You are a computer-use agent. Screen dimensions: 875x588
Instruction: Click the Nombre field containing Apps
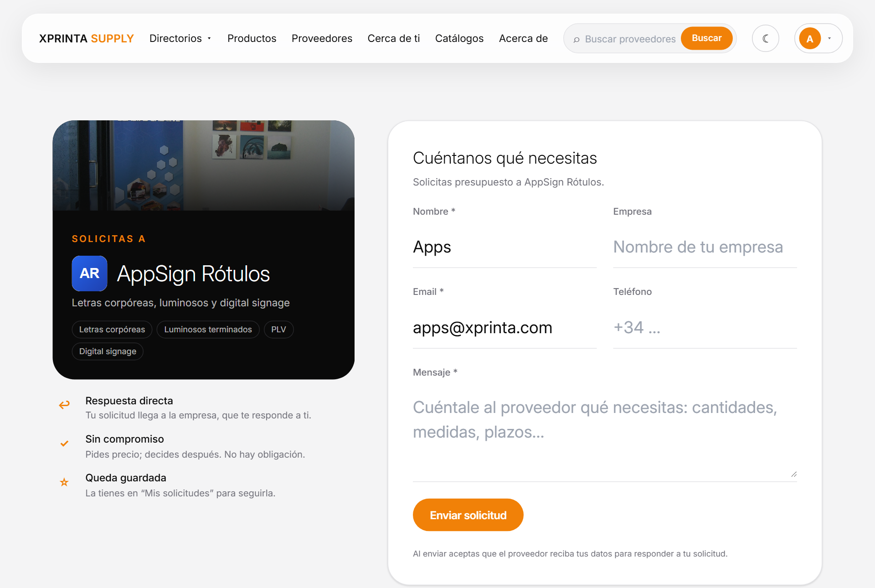(x=504, y=247)
